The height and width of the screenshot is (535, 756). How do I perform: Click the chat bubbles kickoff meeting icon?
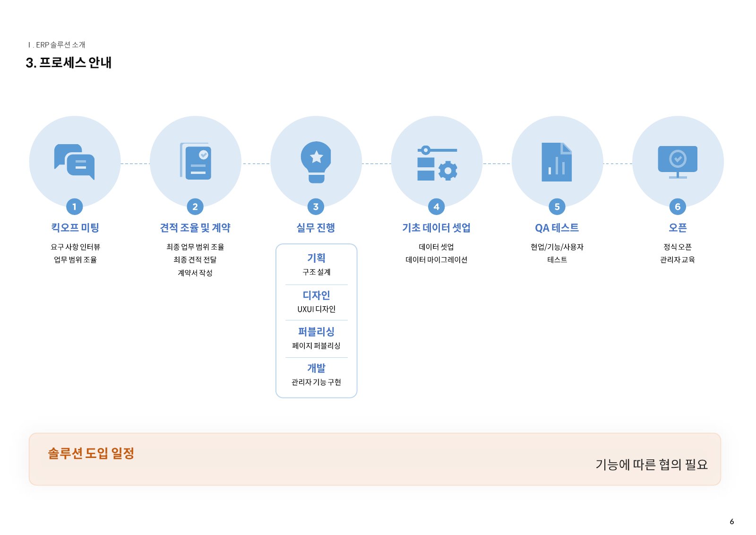pos(75,162)
